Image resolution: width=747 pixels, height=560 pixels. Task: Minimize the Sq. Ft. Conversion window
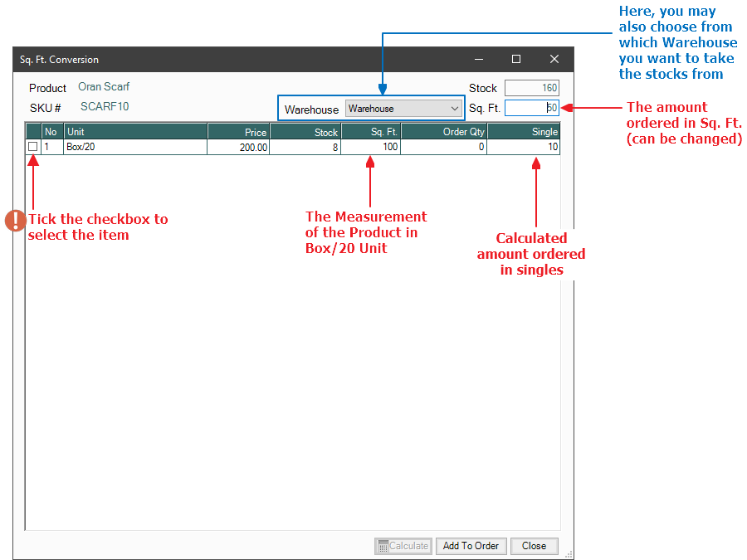(479, 60)
